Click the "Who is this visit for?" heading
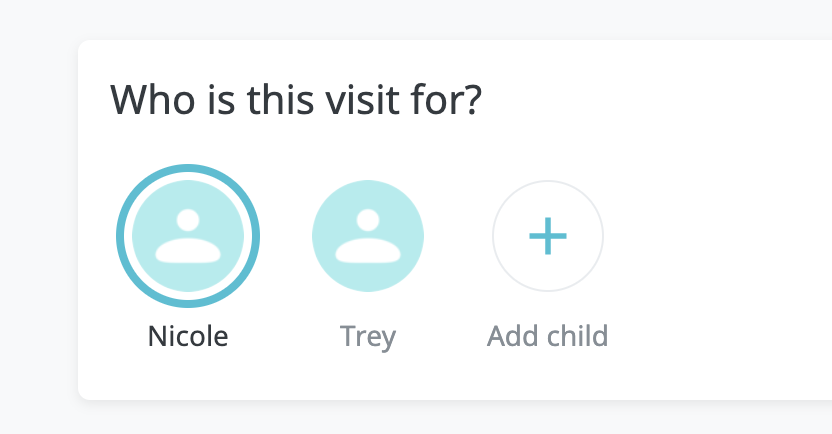This screenshot has height=434, width=832. pyautogui.click(x=296, y=100)
